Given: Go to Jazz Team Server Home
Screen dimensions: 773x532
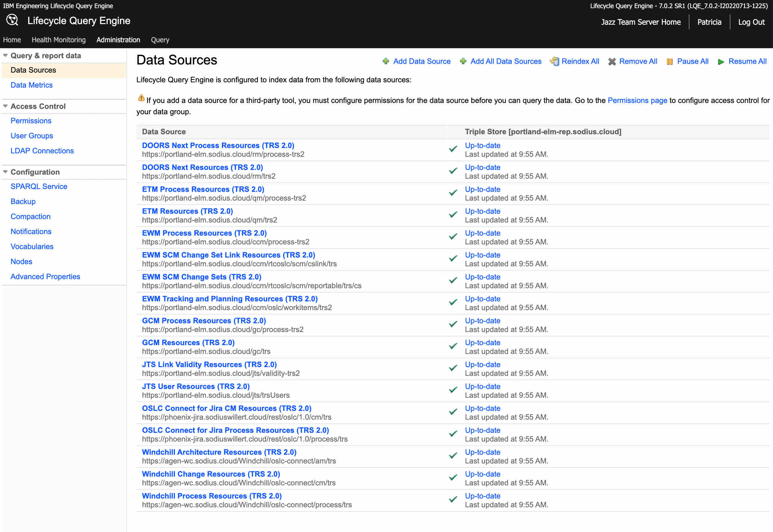Looking at the screenshot, I should point(641,22).
